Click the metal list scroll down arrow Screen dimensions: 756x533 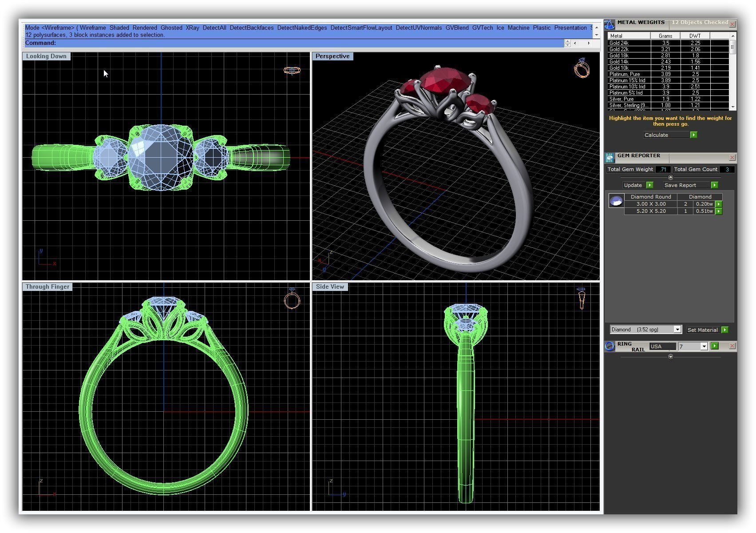tap(732, 107)
